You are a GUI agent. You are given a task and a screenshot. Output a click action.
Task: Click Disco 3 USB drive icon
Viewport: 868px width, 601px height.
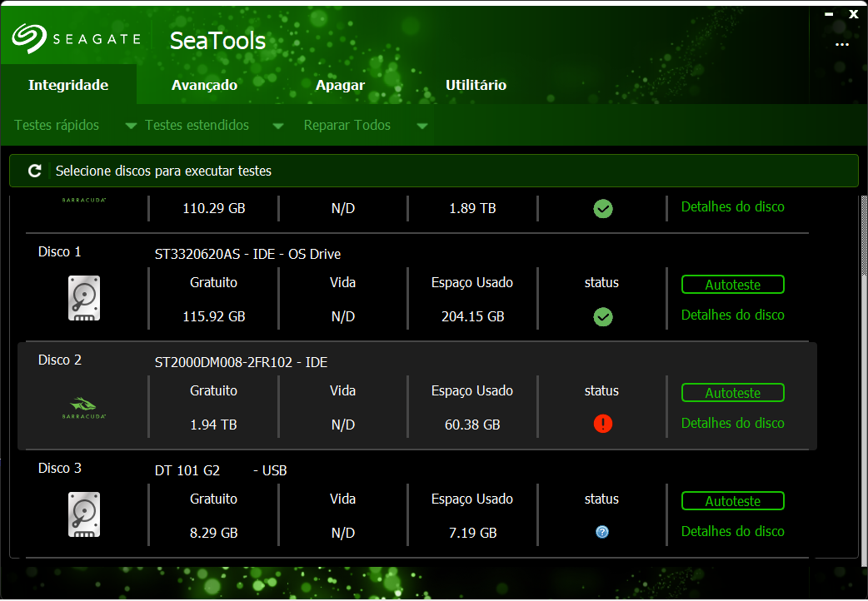tap(84, 514)
